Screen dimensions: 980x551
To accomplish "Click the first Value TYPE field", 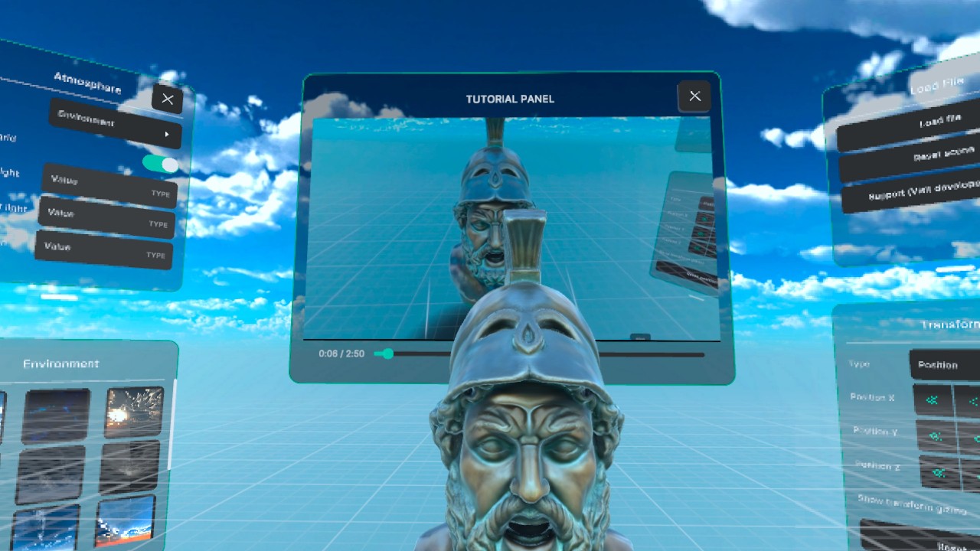I will pyautogui.click(x=109, y=185).
